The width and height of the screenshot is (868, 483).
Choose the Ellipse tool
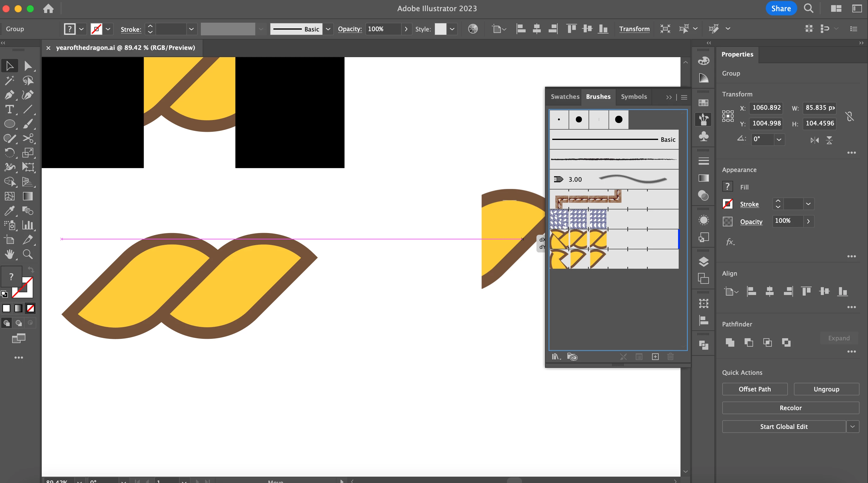pyautogui.click(x=9, y=124)
